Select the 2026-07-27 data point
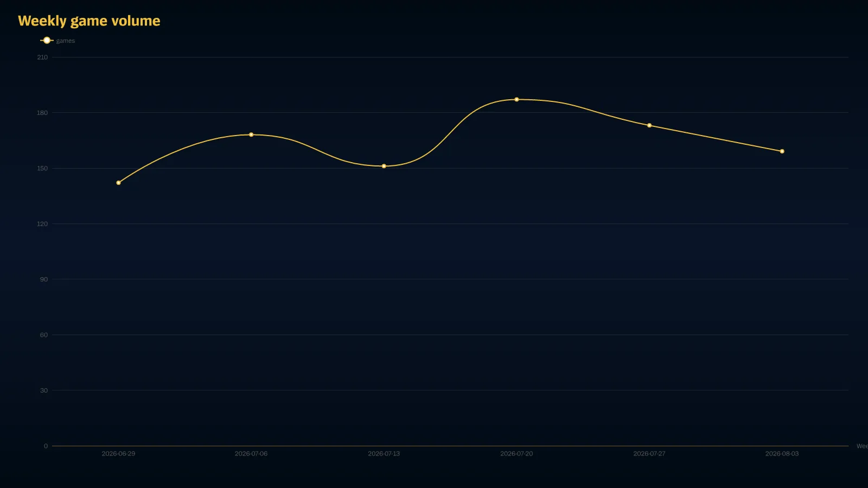The image size is (868, 488). (649, 125)
